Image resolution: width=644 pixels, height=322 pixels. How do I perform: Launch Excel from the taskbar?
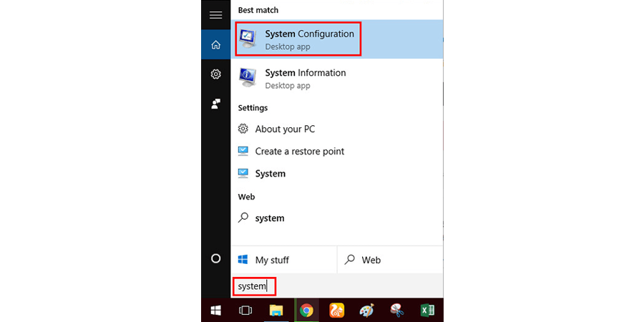428,311
